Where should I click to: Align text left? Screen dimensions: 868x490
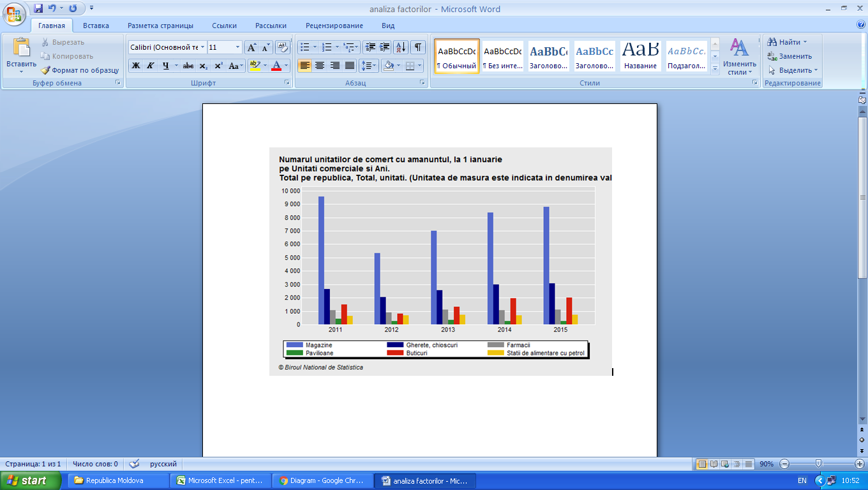point(304,66)
